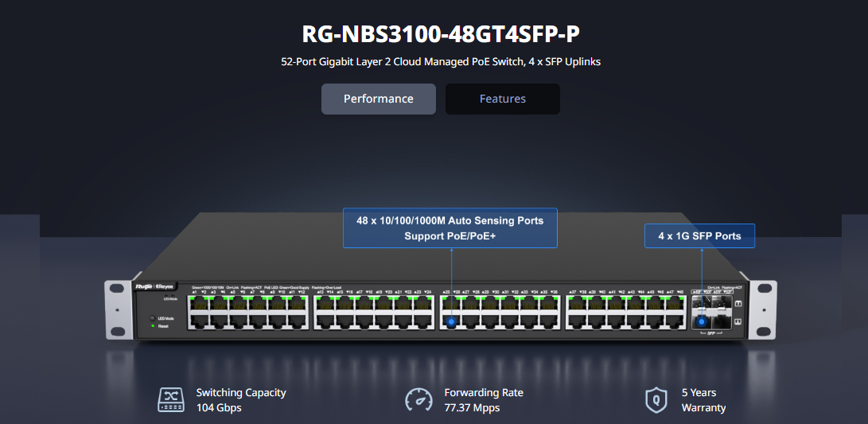Click the 48 x 10/100/1000M Auto Sensing Ports callout
The width and height of the screenshot is (868, 424).
tap(450, 228)
